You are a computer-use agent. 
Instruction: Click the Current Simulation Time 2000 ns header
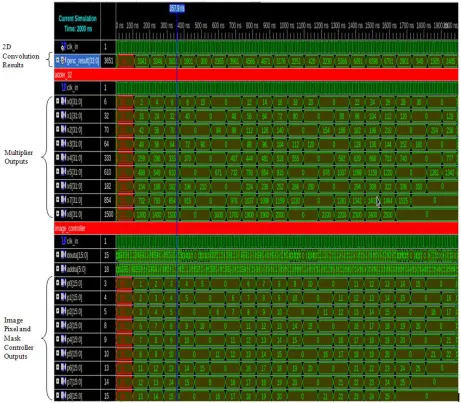point(78,23)
